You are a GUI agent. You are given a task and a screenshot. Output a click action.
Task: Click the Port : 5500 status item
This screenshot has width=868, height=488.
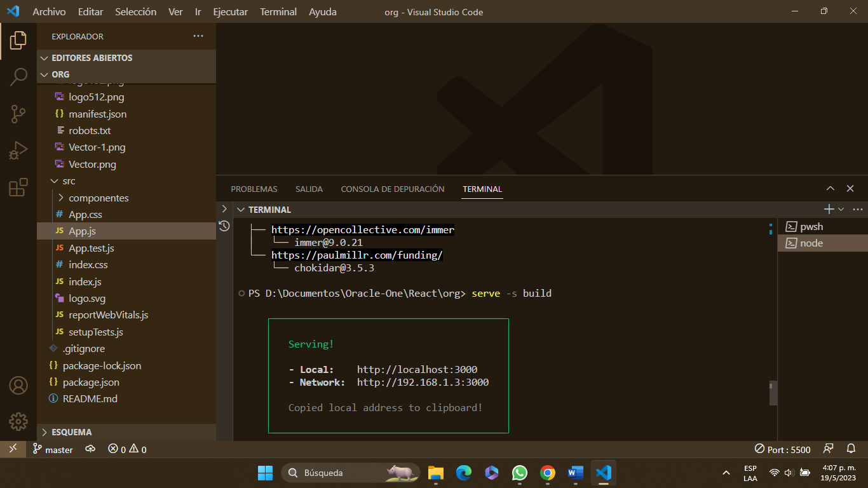(x=782, y=449)
